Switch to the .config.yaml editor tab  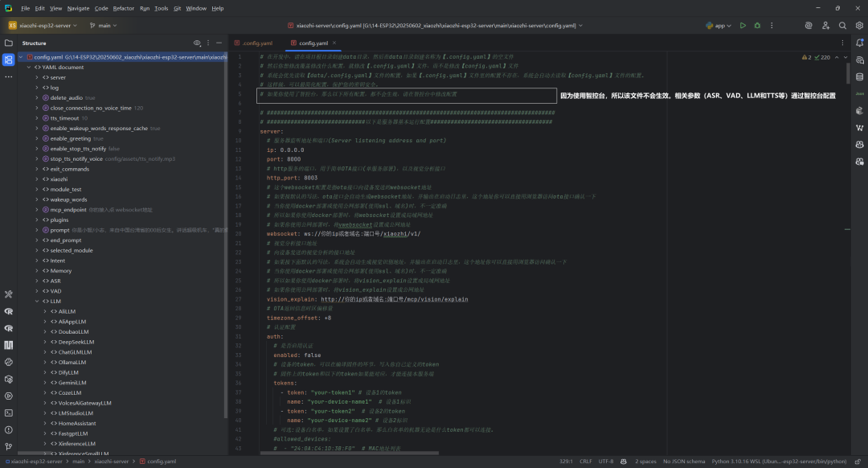click(254, 43)
